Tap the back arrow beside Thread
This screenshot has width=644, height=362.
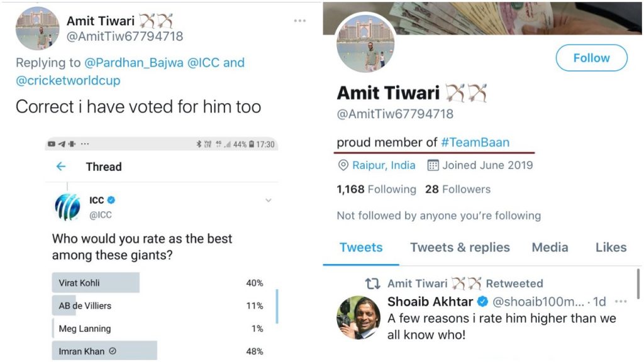[x=61, y=166]
